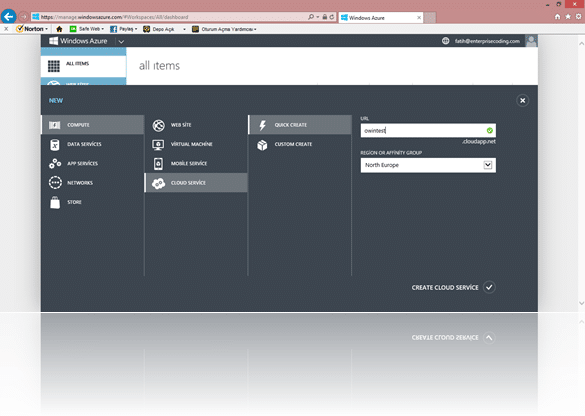Click the browser Home icon
Screen dimensions: 585x416
point(557,17)
